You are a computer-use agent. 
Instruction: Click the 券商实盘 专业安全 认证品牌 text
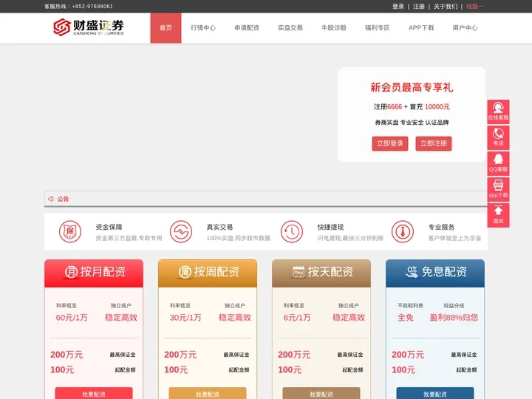(x=412, y=123)
